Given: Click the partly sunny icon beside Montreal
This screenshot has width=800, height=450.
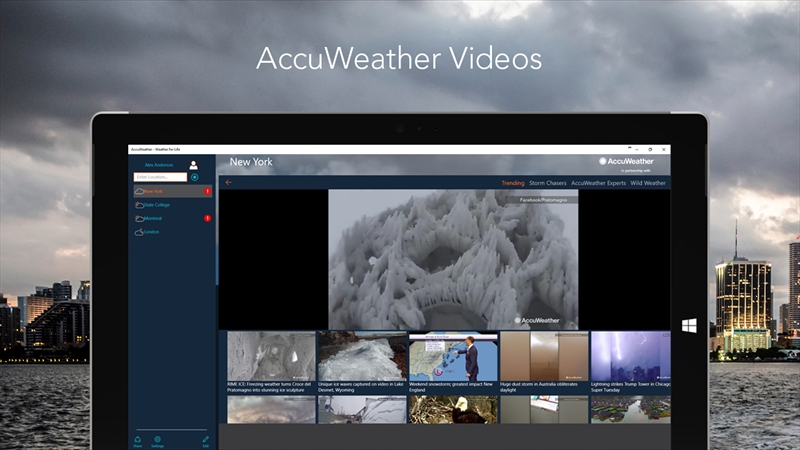Looking at the screenshot, I should (139, 218).
